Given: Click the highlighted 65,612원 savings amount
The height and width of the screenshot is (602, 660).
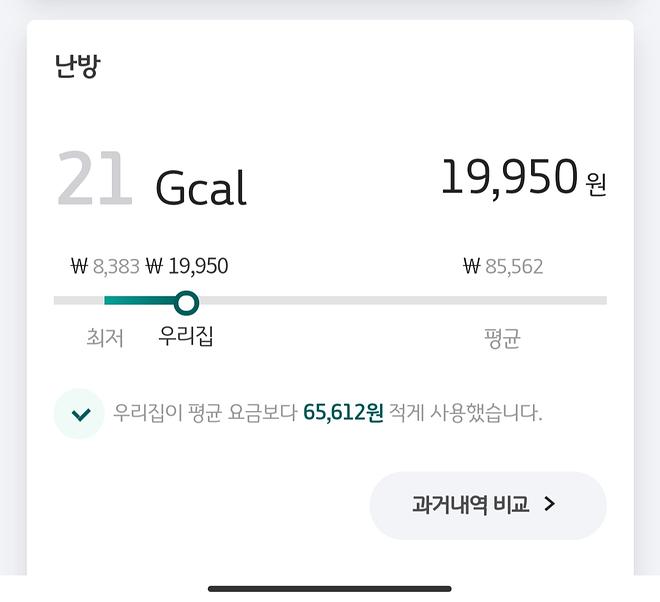Looking at the screenshot, I should [343, 413].
